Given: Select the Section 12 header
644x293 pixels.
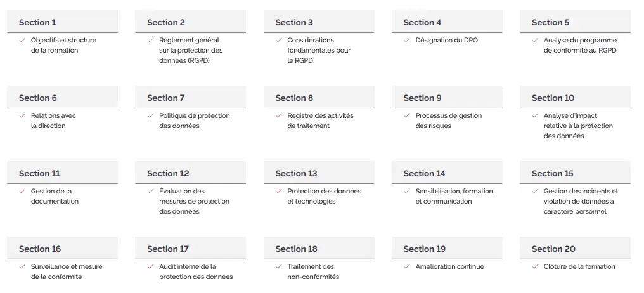Looking at the screenshot, I should [x=191, y=173].
